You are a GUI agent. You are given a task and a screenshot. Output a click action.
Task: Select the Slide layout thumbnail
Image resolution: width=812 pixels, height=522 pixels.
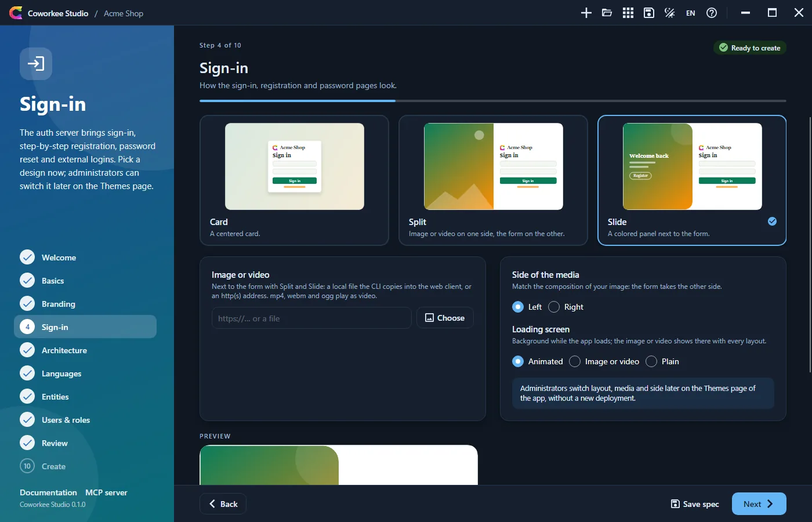coord(693,166)
